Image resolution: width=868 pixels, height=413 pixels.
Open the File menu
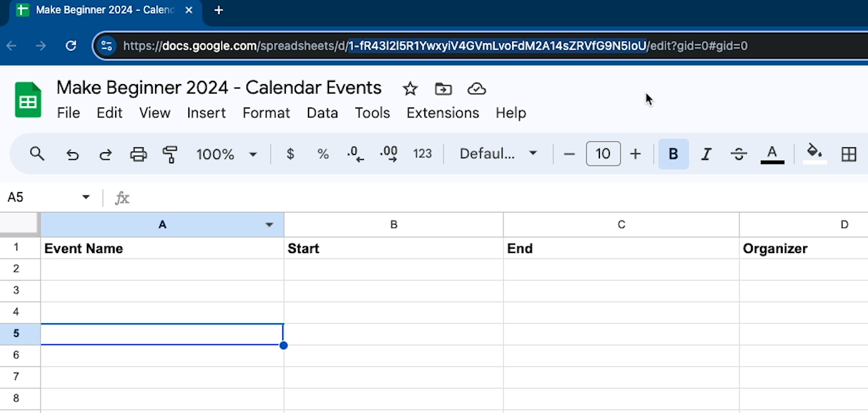(x=69, y=113)
